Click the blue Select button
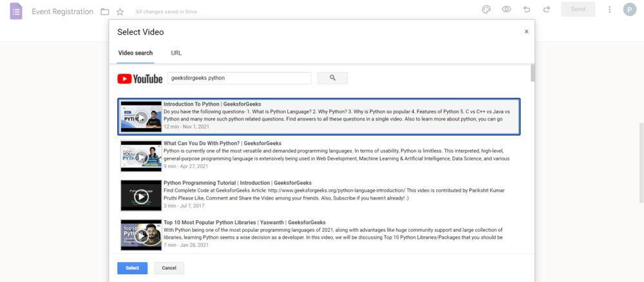Screen dimensions: 644x282 point(132,268)
